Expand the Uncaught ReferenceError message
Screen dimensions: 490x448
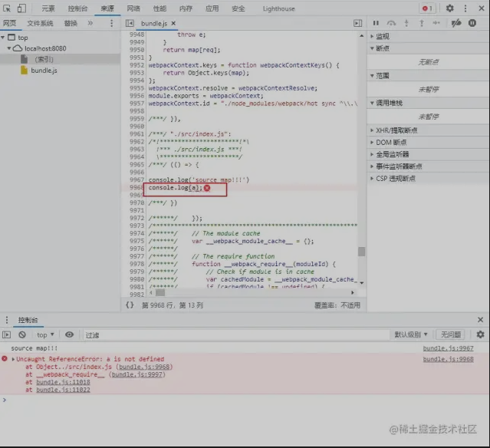(13, 359)
